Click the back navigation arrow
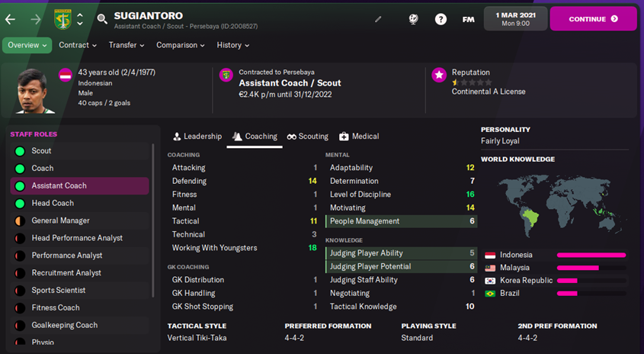The height and width of the screenshot is (354, 644). point(10,19)
